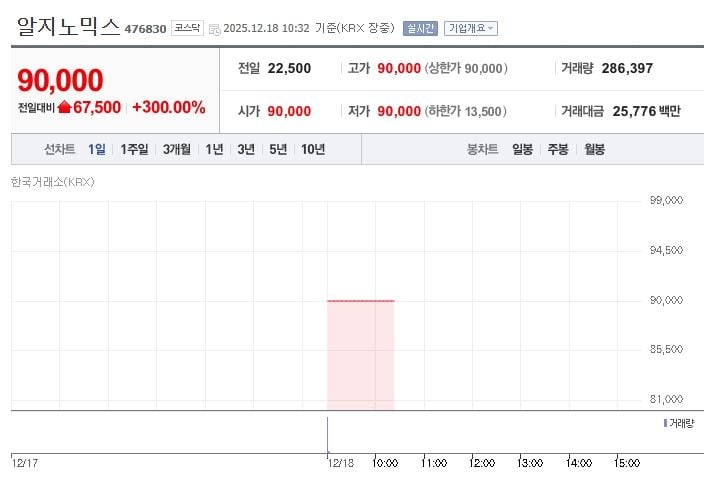Click the 거래대금 value 25,776 백만
The height and width of the screenshot is (492, 704).
[x=647, y=111]
